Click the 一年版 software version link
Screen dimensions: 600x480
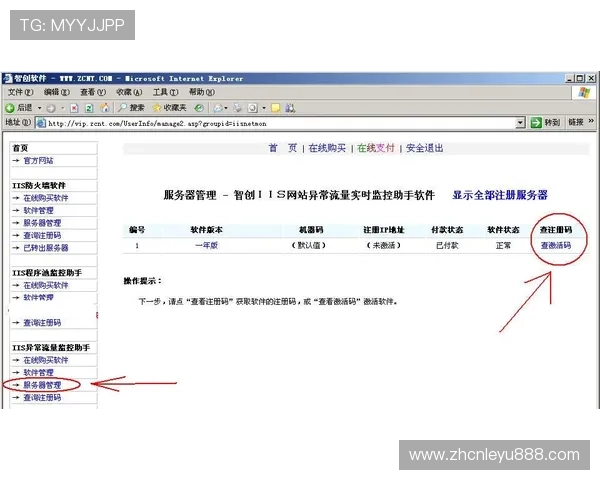(x=206, y=245)
